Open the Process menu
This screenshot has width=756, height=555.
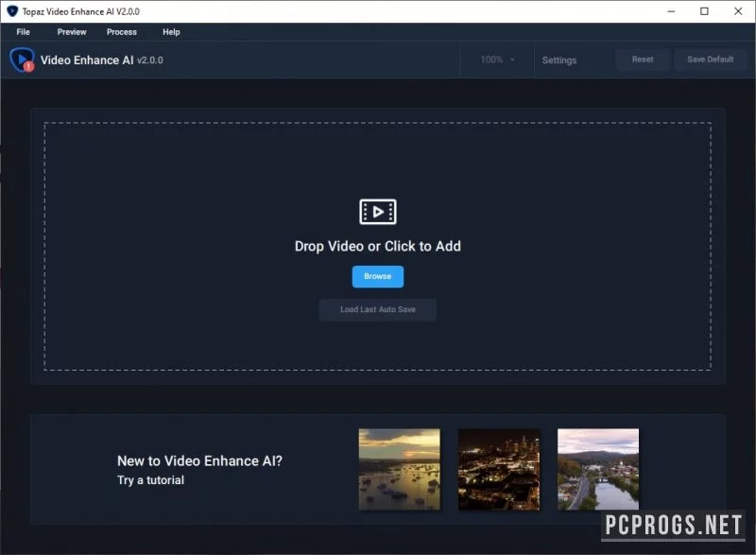pos(122,32)
